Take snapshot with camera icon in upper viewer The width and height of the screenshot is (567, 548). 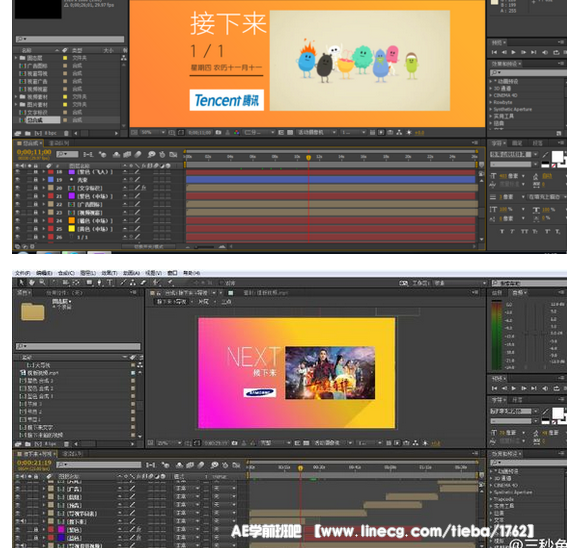coord(218,133)
